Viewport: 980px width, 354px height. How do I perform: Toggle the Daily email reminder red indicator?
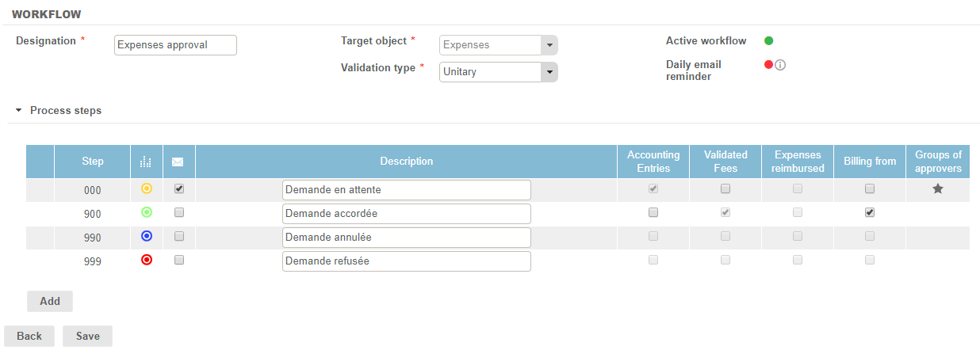click(768, 65)
